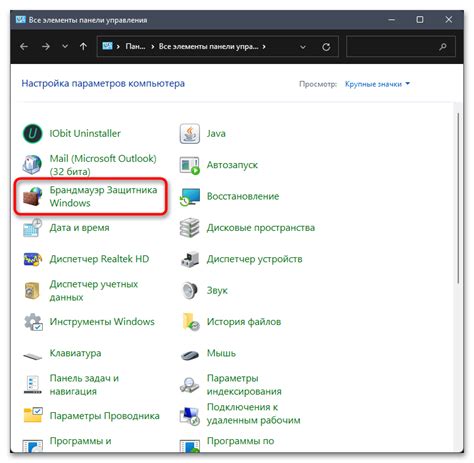Open Дата и время link
This screenshot has width=474, height=463.
[x=79, y=228]
